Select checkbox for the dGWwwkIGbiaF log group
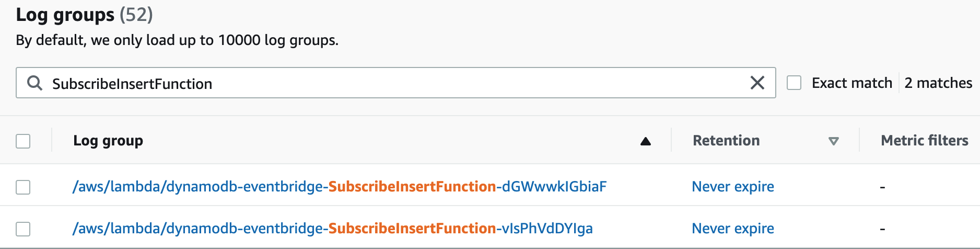The height and width of the screenshot is (249, 980). [x=23, y=187]
